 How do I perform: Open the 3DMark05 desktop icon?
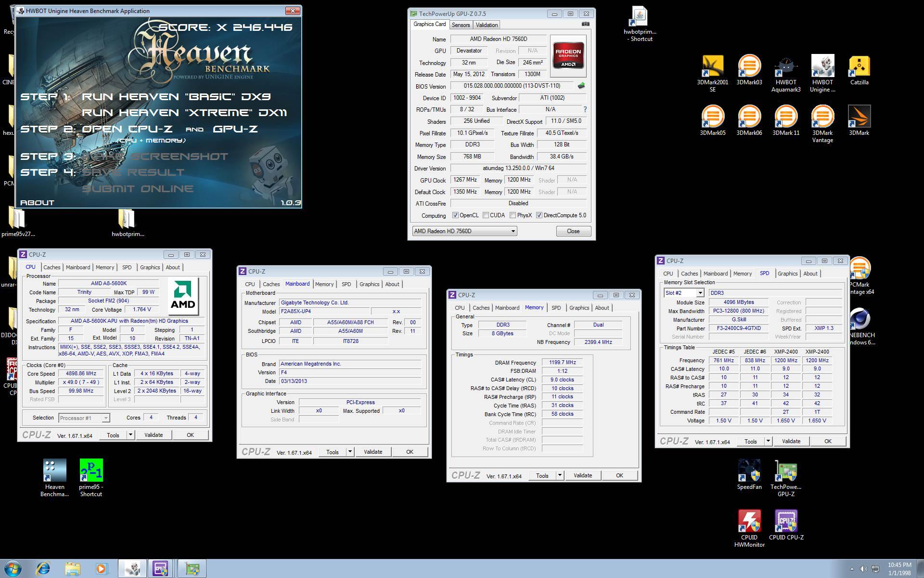point(713,120)
